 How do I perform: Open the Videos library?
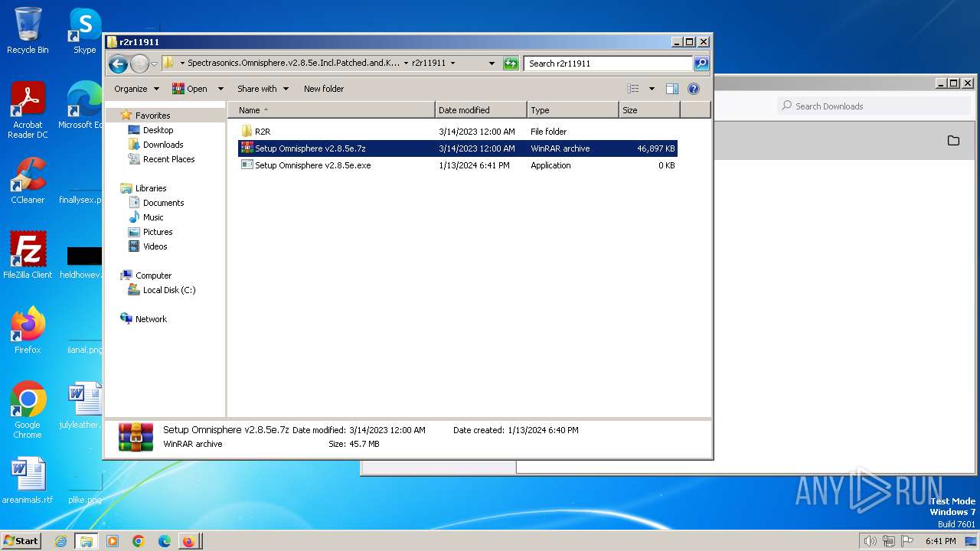pyautogui.click(x=155, y=246)
